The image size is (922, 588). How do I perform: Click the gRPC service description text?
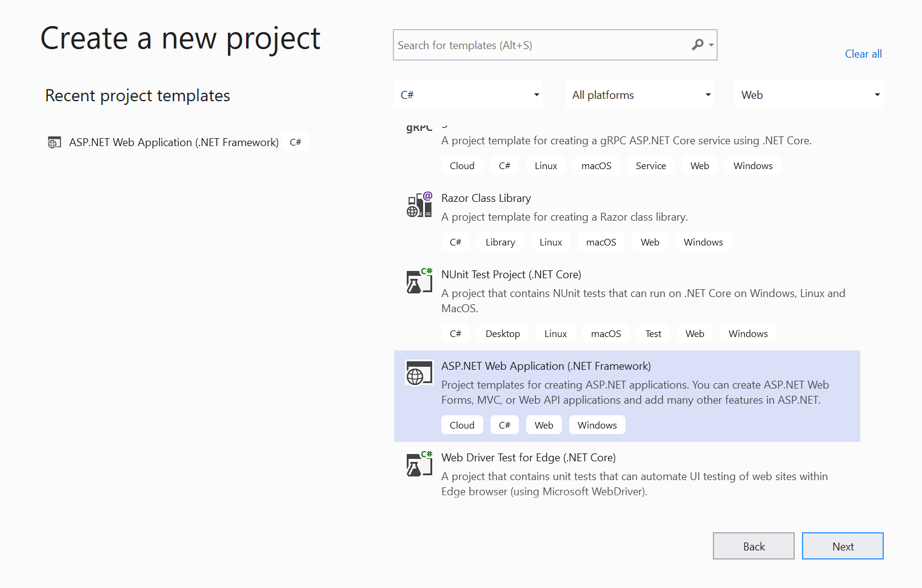click(x=626, y=141)
